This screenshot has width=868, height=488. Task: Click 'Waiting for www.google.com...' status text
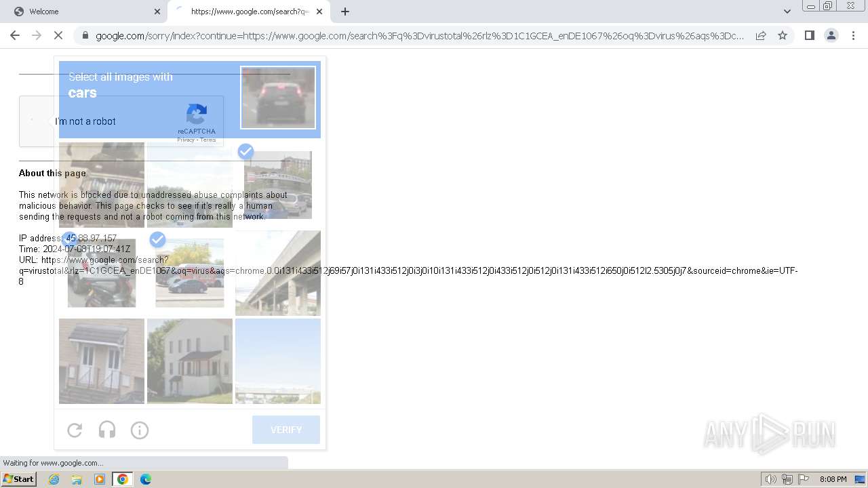(54, 463)
